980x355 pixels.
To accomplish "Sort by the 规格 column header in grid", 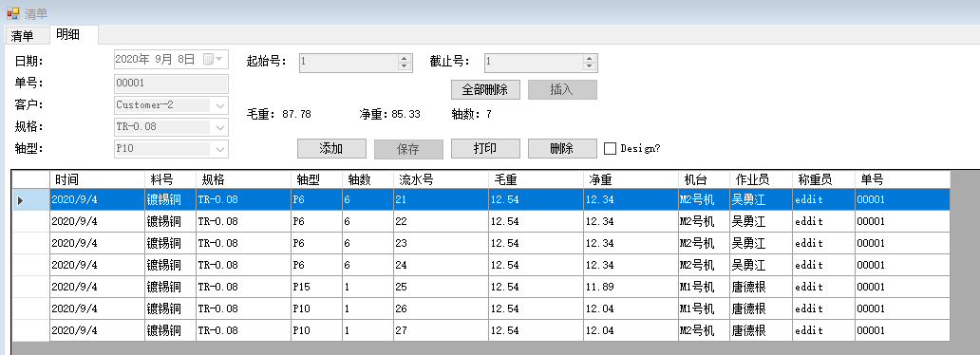I will 243,179.
